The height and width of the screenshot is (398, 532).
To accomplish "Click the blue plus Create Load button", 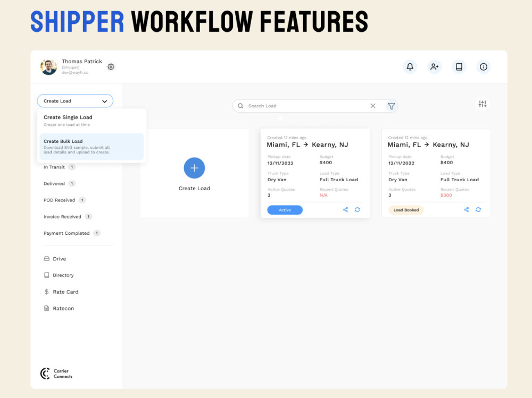I will click(194, 167).
